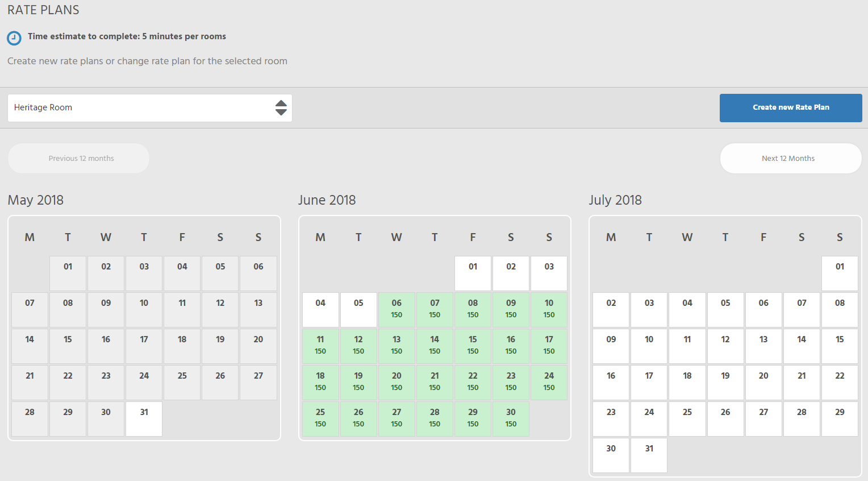Click July 08 date cell
The height and width of the screenshot is (481, 868).
(x=840, y=310)
